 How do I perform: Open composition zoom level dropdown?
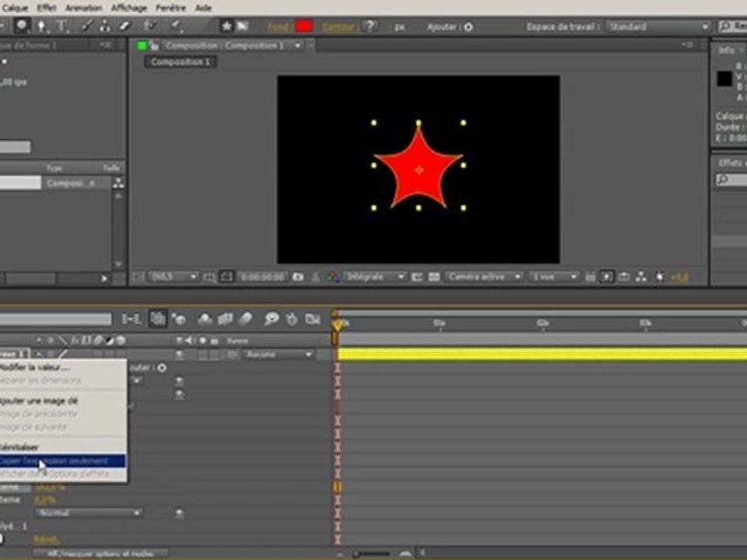(173, 277)
